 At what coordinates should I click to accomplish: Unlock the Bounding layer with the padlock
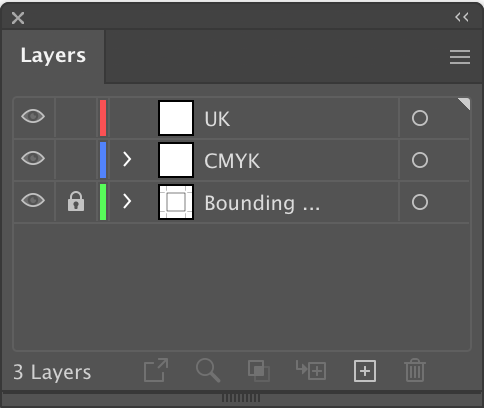coord(76,201)
